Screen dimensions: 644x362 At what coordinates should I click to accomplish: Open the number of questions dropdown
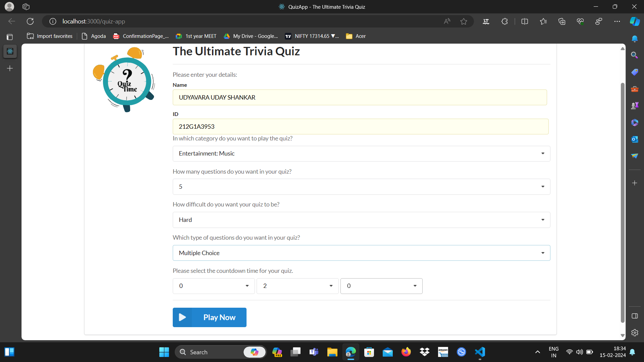point(361,187)
